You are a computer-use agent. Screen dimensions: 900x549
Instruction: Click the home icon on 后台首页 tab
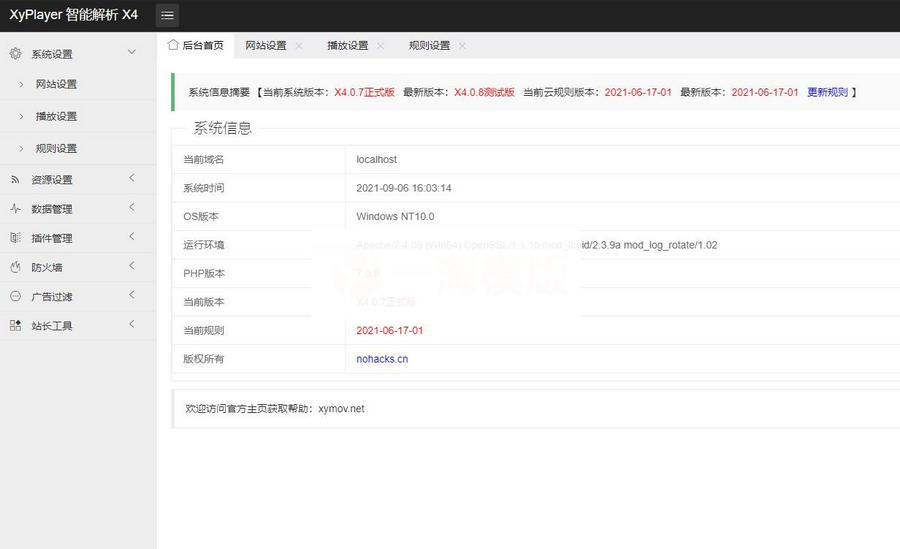pos(173,45)
